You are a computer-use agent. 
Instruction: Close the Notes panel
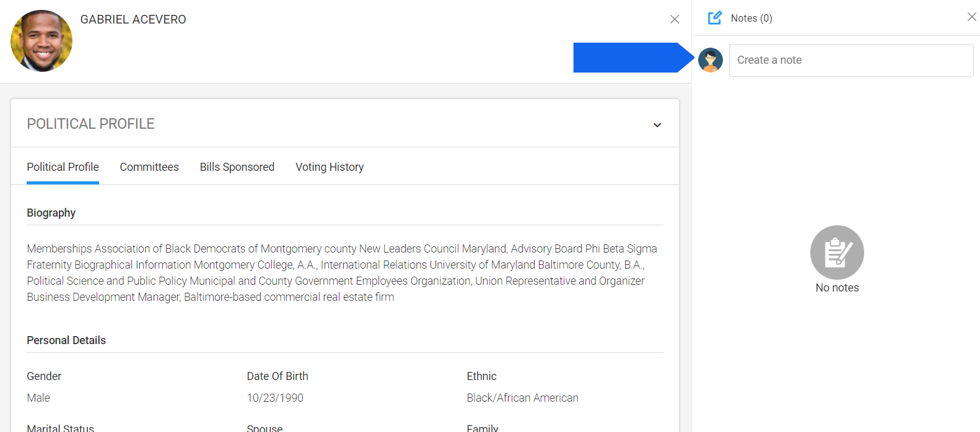972,17
